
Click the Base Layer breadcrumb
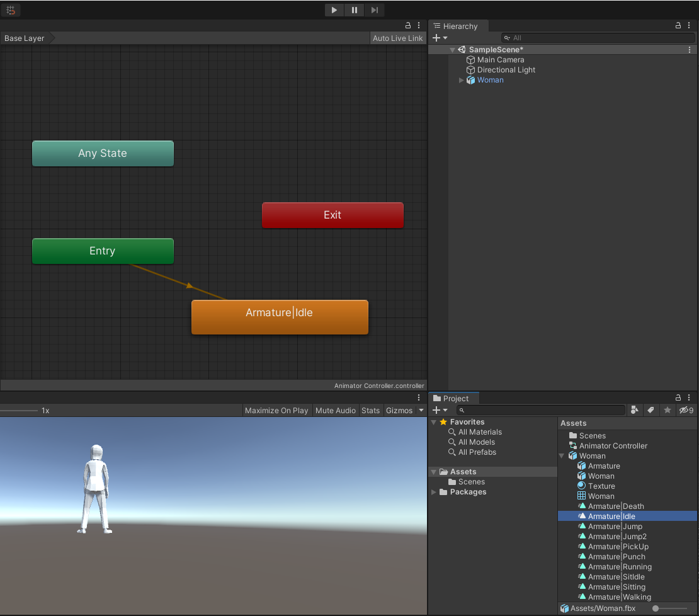23,38
